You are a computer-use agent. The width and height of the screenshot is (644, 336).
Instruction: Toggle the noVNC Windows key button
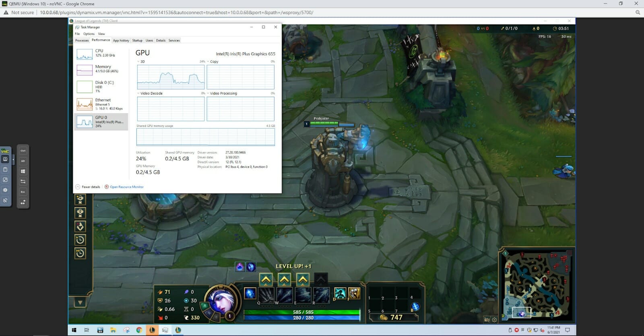23,171
